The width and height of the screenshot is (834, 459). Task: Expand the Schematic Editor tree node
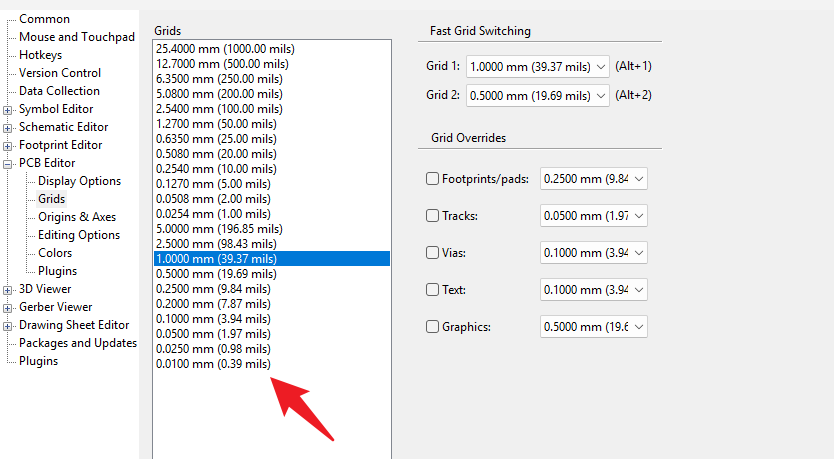pos(8,128)
